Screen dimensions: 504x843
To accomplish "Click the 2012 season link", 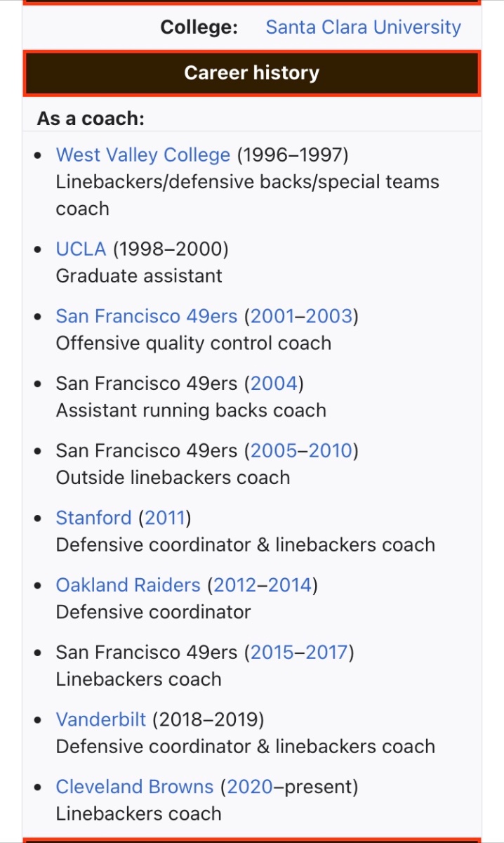I will 234,585.
